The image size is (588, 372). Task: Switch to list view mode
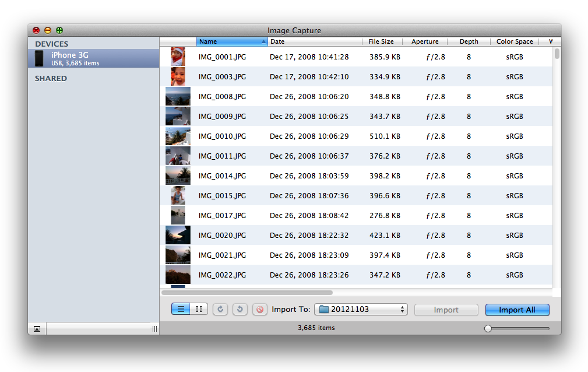click(x=181, y=310)
